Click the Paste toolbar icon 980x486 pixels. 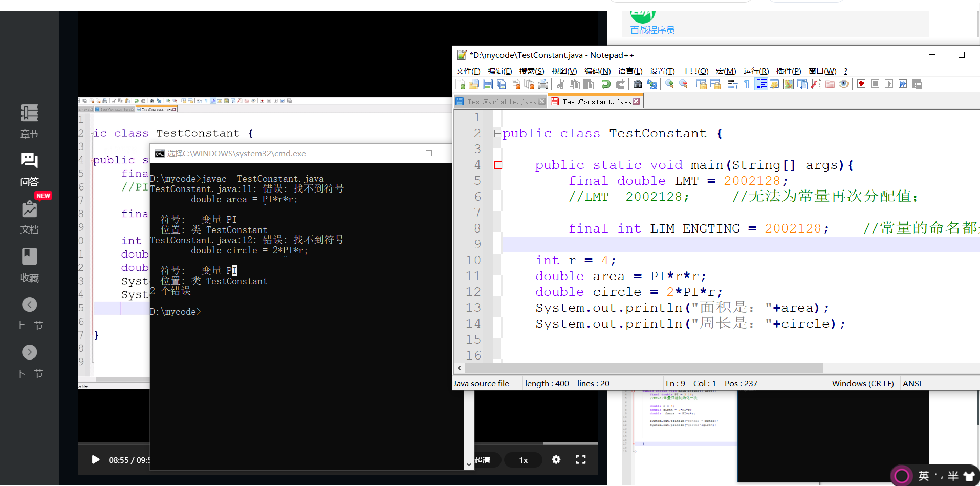[589, 84]
